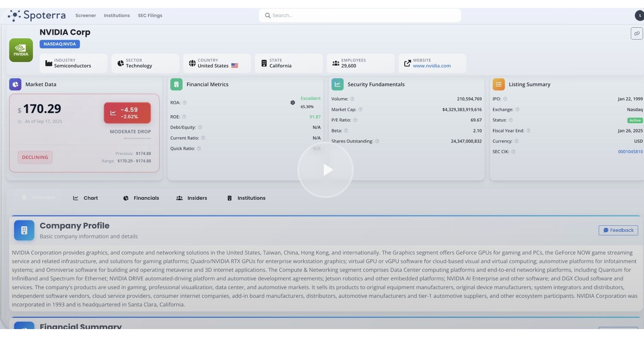Click the help icon next to IPO
Image resolution: width=644 pixels, height=337 pixels.
point(505,99)
